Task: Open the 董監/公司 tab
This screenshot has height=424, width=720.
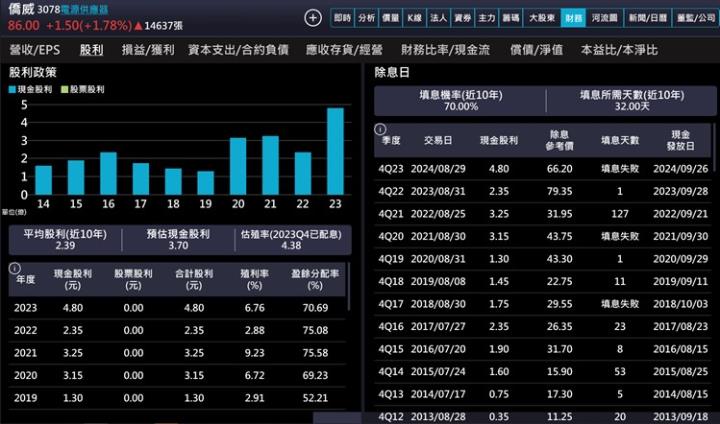Action: click(696, 18)
